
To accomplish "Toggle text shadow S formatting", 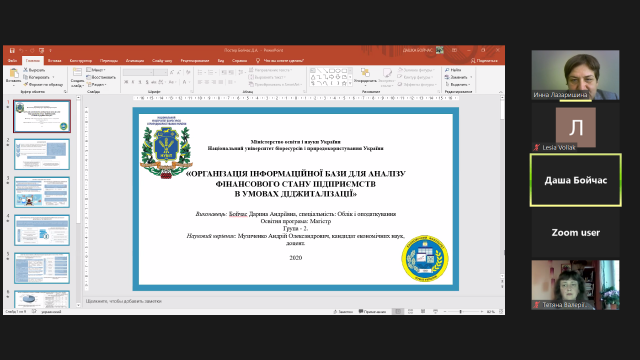I will pyautogui.click(x=147, y=82).
